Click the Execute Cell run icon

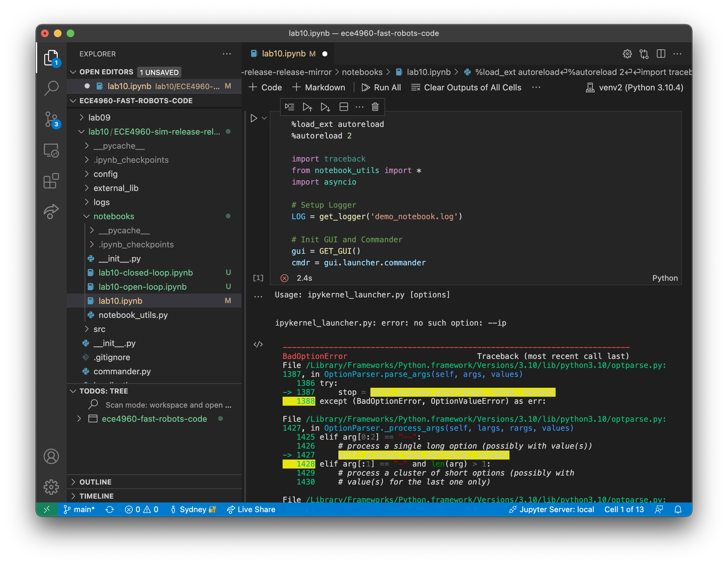[x=255, y=118]
